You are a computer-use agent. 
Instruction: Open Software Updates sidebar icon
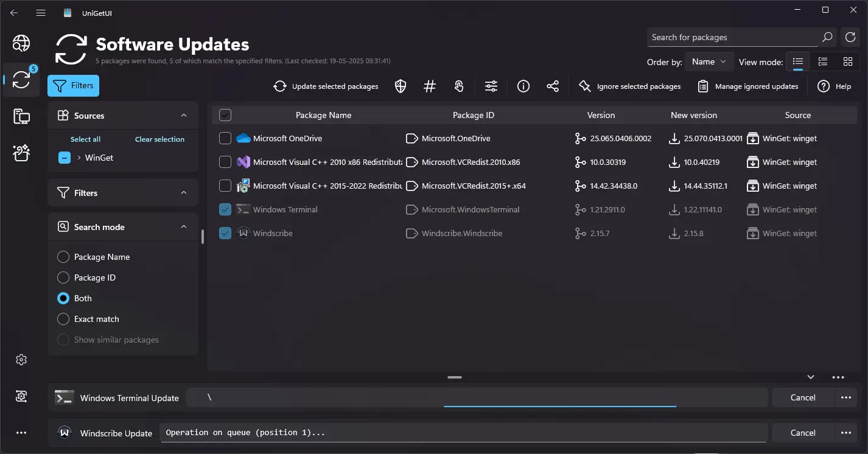(21, 80)
